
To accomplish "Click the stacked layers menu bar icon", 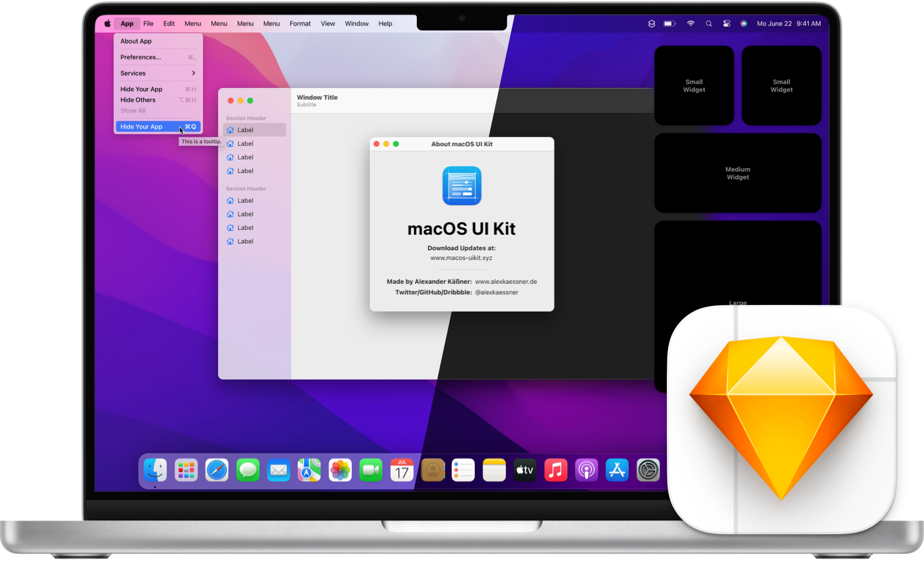I will [652, 23].
